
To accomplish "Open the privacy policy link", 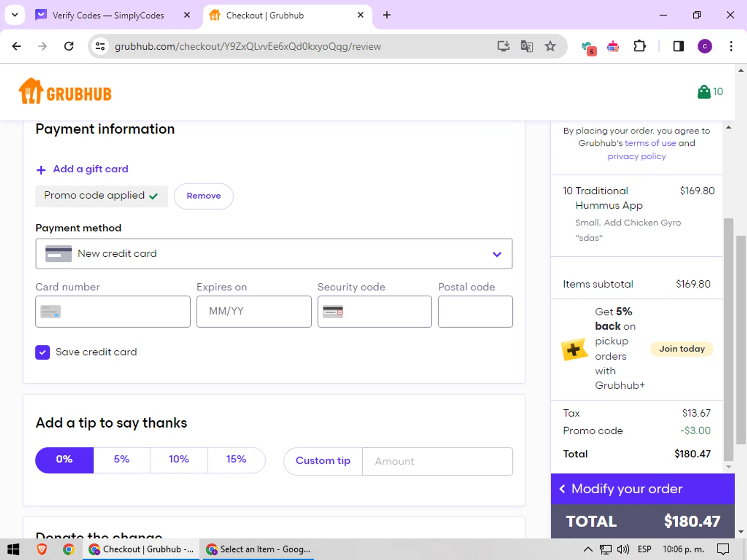I will click(636, 156).
